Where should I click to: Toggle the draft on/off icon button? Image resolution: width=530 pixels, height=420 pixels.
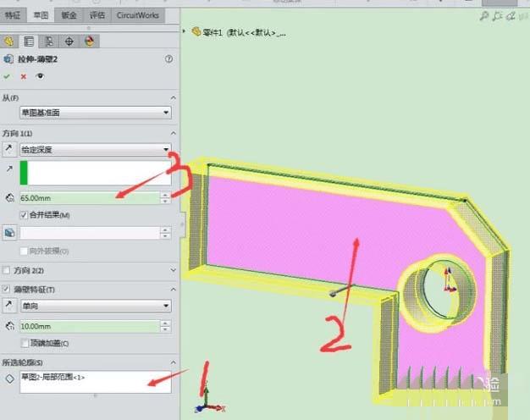click(9, 233)
